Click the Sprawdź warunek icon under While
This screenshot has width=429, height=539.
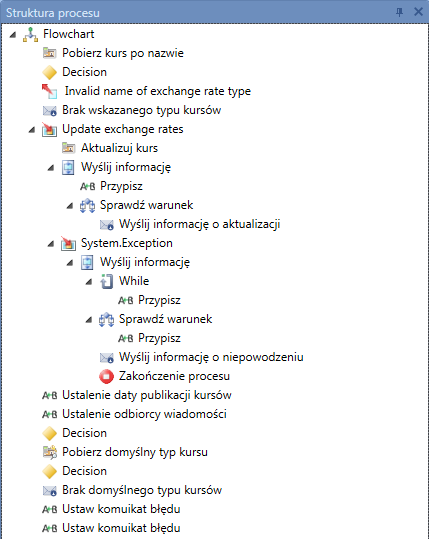(107, 319)
